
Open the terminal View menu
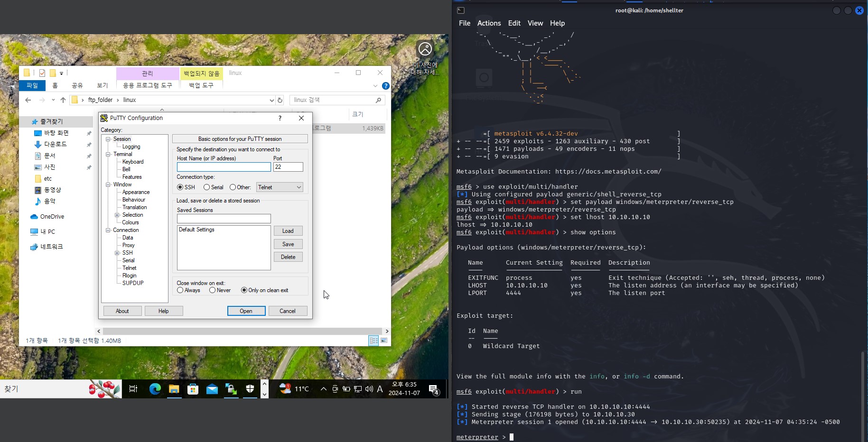(x=535, y=23)
